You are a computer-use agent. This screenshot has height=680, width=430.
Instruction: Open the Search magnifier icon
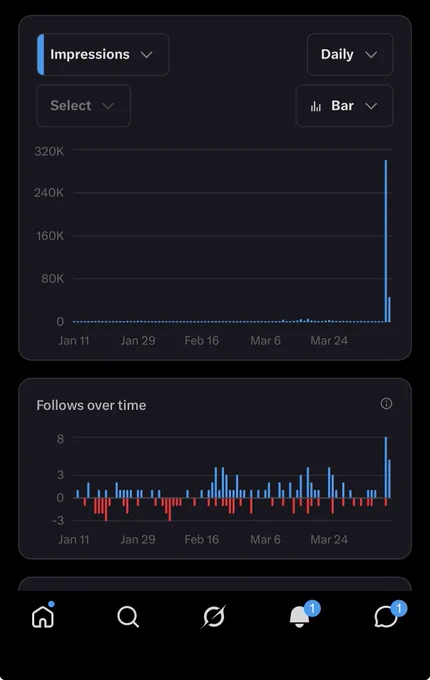[128, 616]
